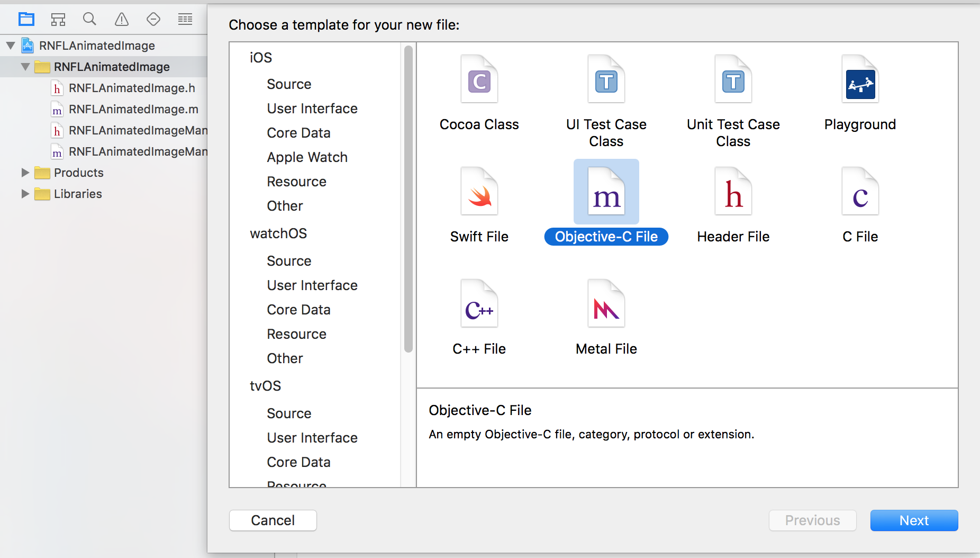Viewport: 980px width, 558px height.
Task: Cancel the new file dialog
Action: 273,520
